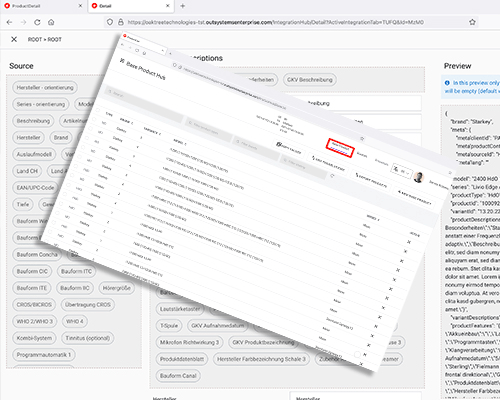Open language dropdown in tilted window
500x400 pixels.
(401, 171)
